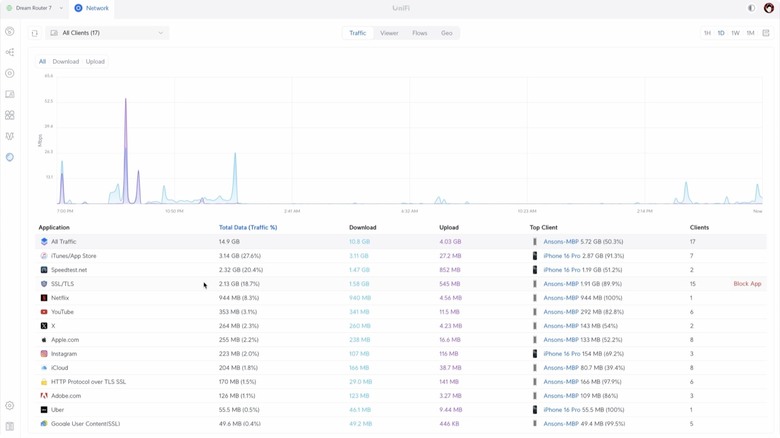Click the Adobe.com app icon

pyautogui.click(x=44, y=396)
